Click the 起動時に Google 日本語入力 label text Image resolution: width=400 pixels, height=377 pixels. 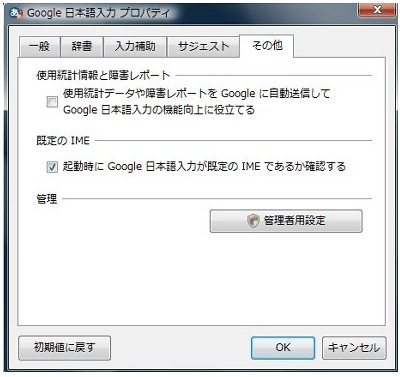point(204,166)
